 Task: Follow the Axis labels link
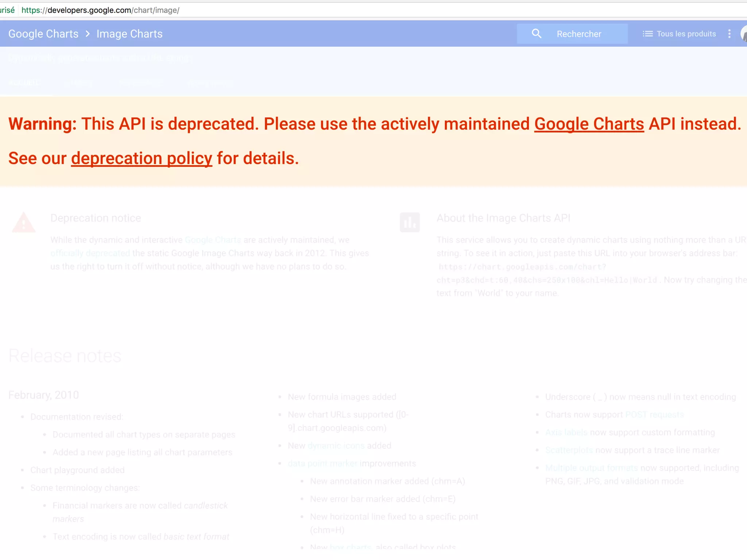click(566, 432)
